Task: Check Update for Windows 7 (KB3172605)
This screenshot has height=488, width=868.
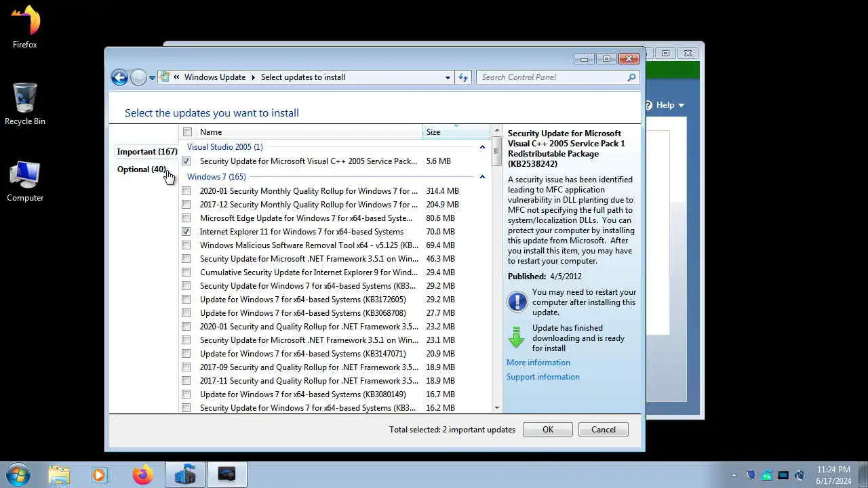Action: (186, 300)
